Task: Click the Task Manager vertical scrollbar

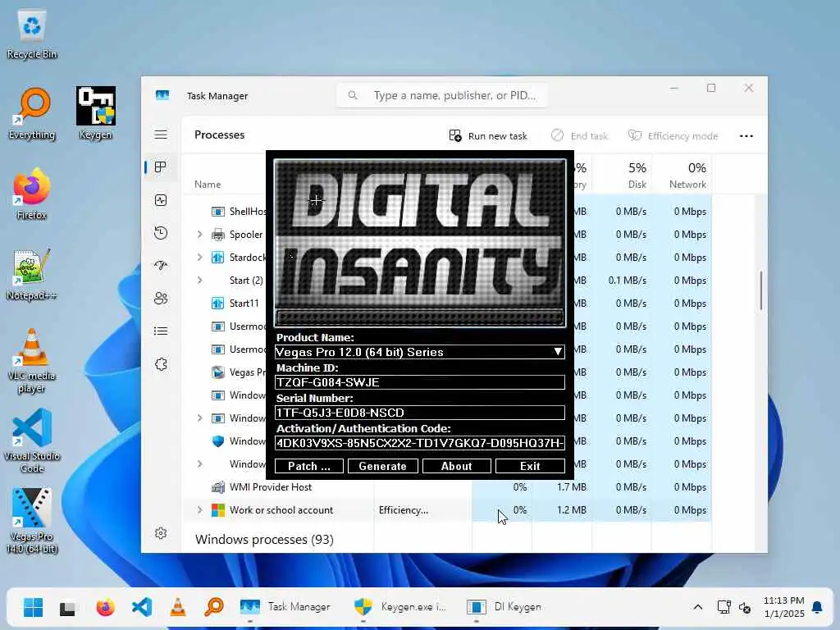Action: (760, 290)
